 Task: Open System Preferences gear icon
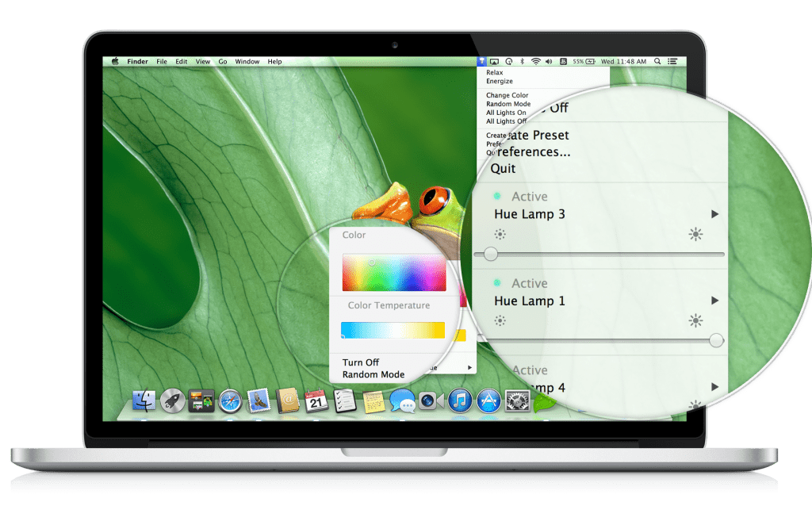[517, 400]
